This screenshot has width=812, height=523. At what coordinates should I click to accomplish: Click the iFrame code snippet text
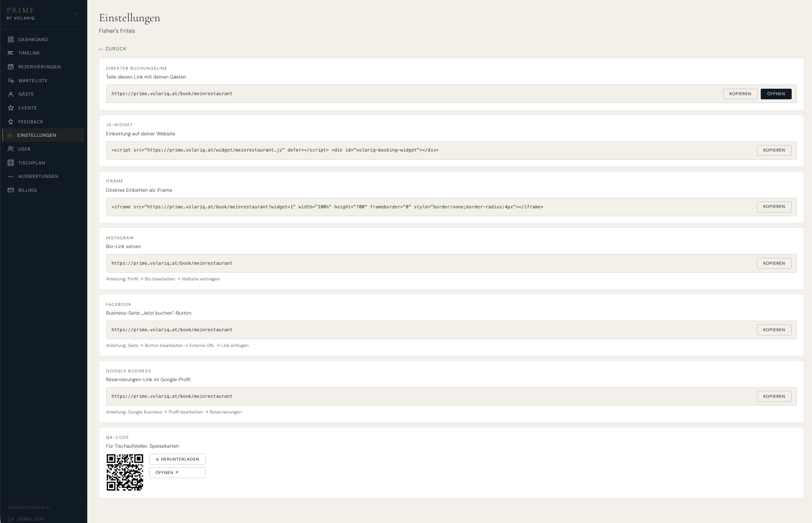point(327,207)
